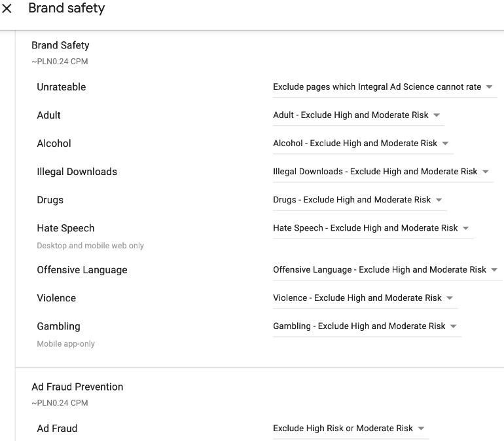Click the Brand safety page title

[x=66, y=9]
